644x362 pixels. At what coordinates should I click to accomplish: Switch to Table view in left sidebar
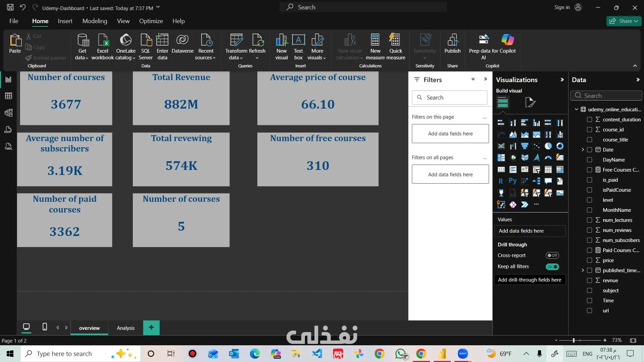point(8,96)
